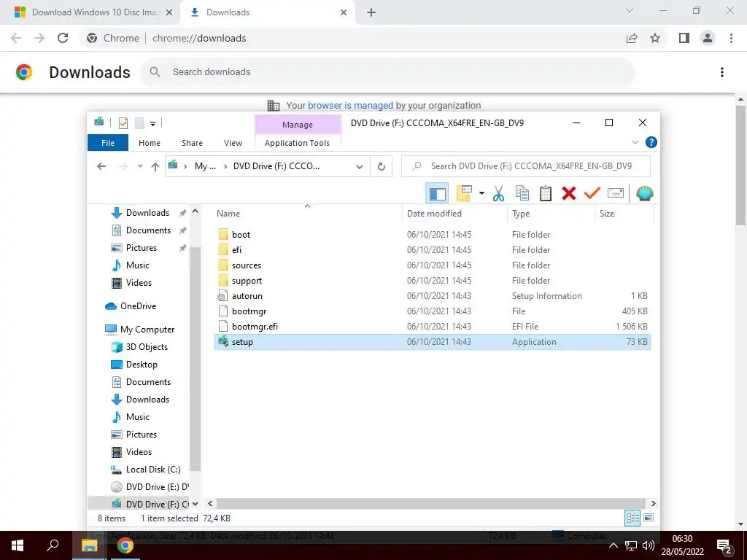The height and width of the screenshot is (560, 747).
Task: Click the clipboard Paste icon
Action: pyautogui.click(x=546, y=193)
